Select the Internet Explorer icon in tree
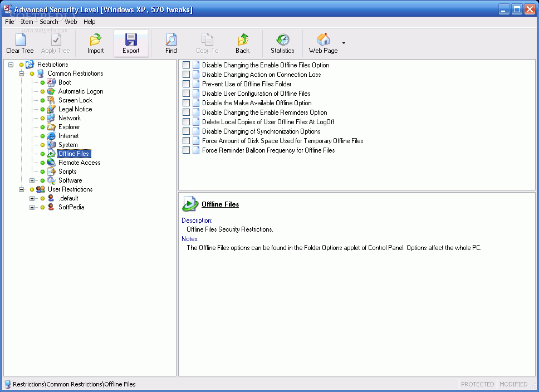Screen dimensions: 539x392 tap(51, 136)
